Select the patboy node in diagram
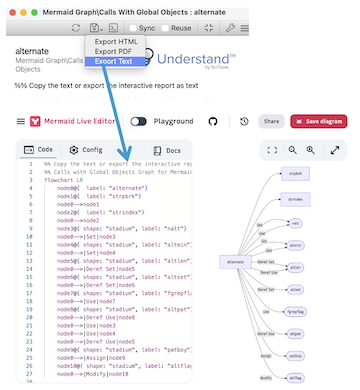Image resolution: width=360 pixels, height=390 pixels. pos(295,356)
